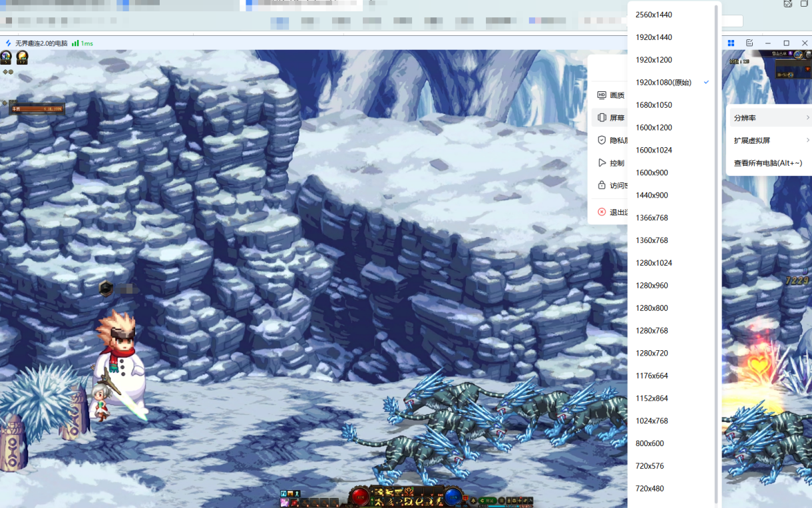Image resolution: width=812 pixels, height=508 pixels.
Task: Choose 2560x1440 resolution option
Action: (x=654, y=15)
